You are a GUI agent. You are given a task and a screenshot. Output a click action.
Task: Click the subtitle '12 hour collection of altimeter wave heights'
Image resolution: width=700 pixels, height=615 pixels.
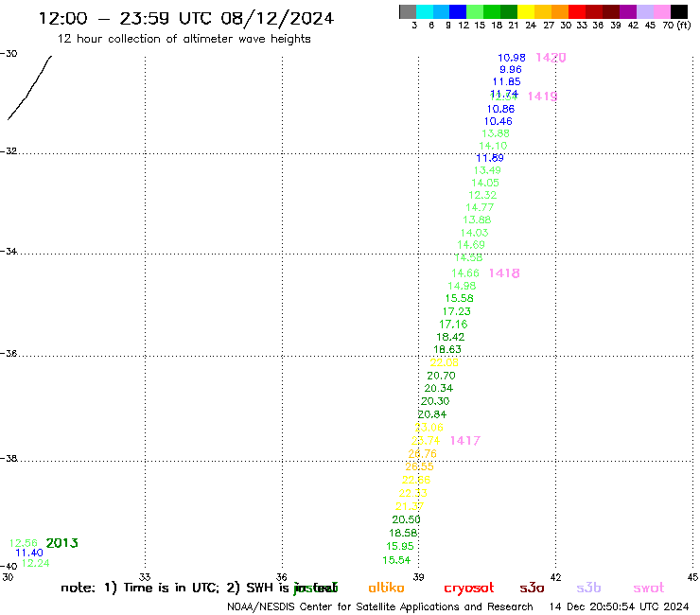[x=184, y=39]
